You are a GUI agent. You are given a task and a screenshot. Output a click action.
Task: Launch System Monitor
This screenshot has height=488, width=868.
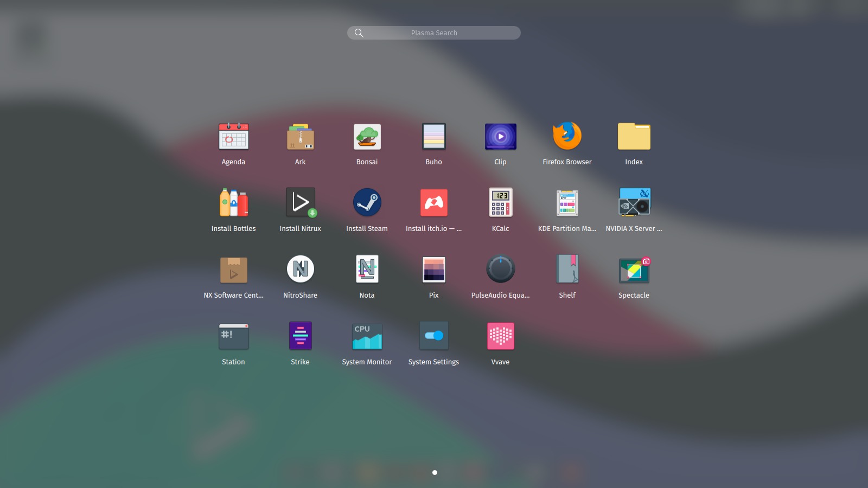coord(367,336)
